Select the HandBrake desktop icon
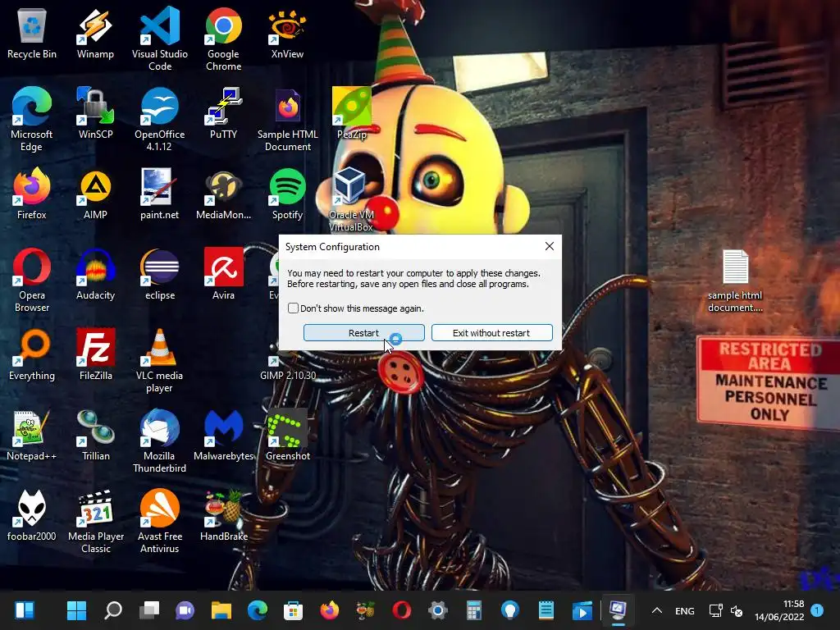The image size is (840, 630). [x=223, y=515]
